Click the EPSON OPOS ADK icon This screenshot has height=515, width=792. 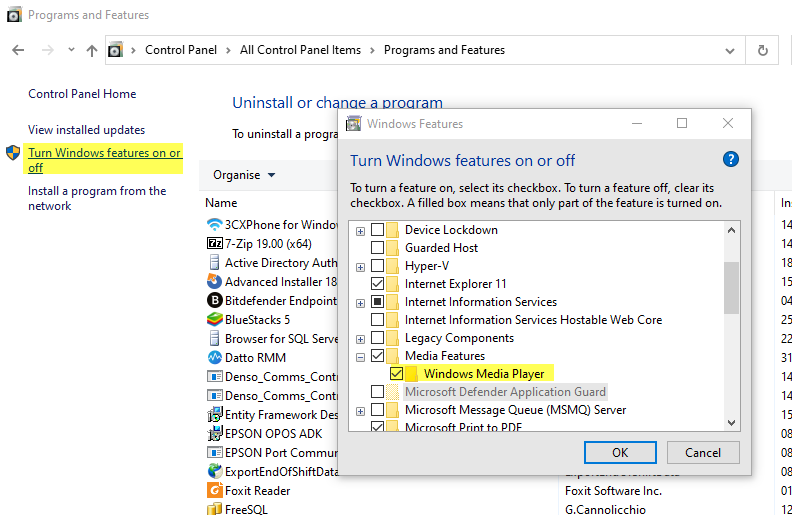(215, 433)
